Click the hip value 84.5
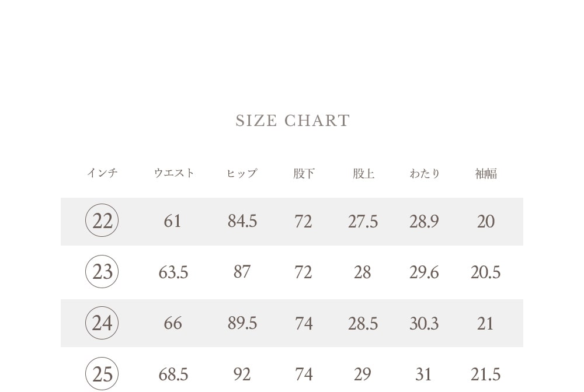This screenshot has width=584, height=392. 242,221
